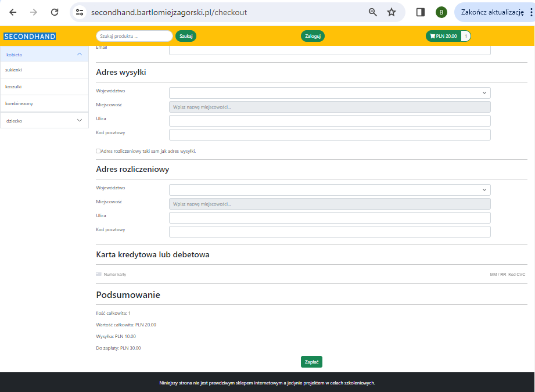
Task: Click shipping Miejscowość field
Action: point(329,107)
